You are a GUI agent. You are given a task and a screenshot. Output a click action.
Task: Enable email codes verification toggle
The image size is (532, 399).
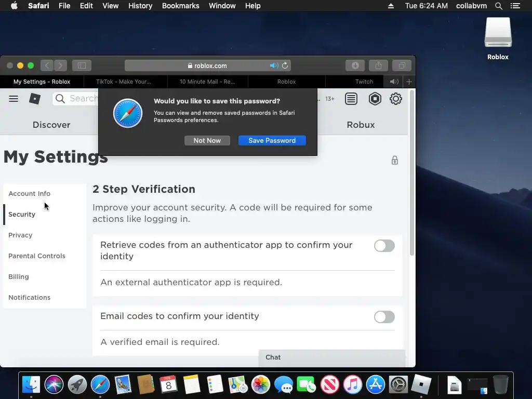tap(384, 317)
